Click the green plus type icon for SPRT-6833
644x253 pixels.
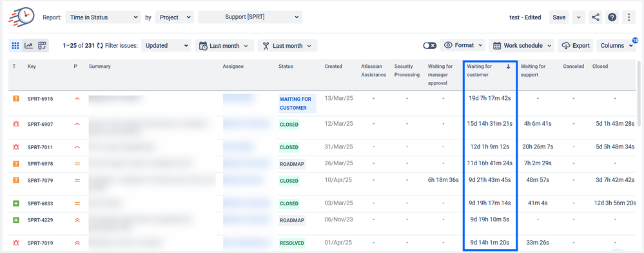click(16, 203)
